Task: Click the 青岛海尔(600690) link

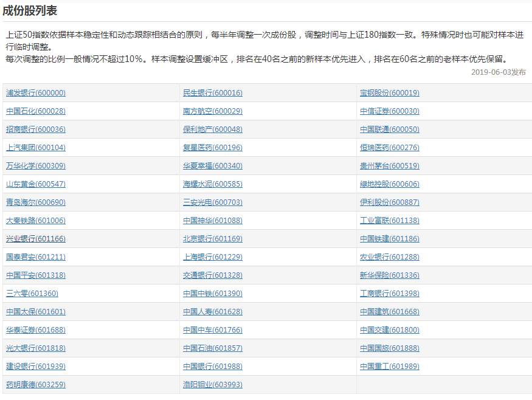Action: pos(36,202)
